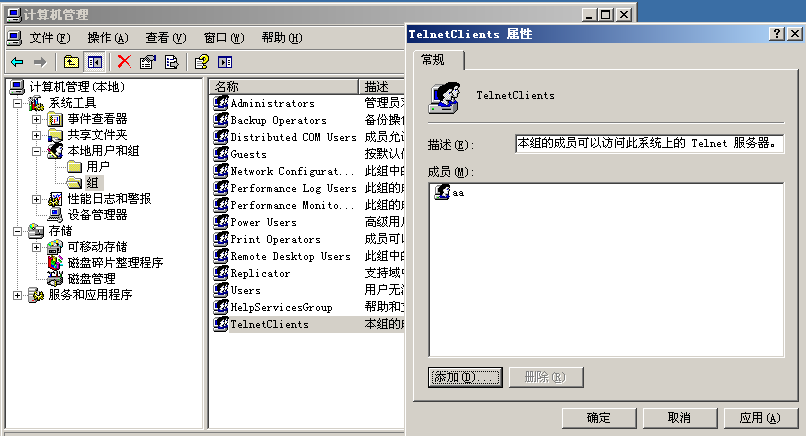
Task: Click the aa member user icon
Action: 442,192
